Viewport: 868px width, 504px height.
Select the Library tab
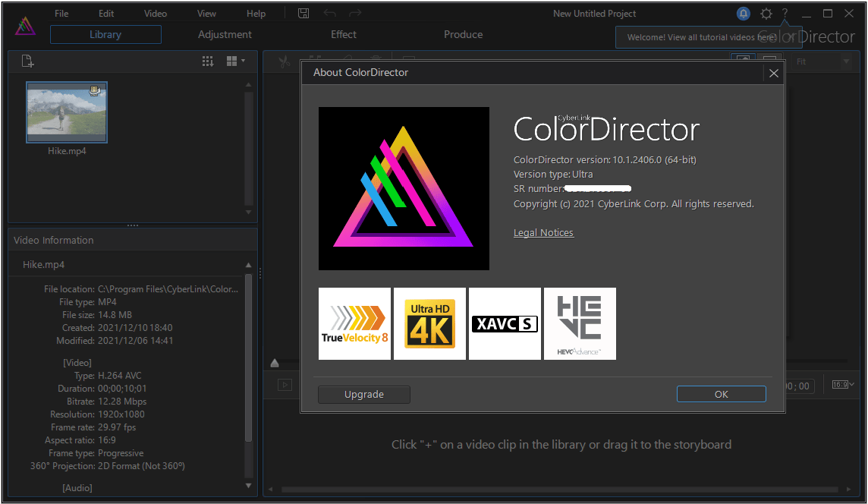click(x=105, y=34)
